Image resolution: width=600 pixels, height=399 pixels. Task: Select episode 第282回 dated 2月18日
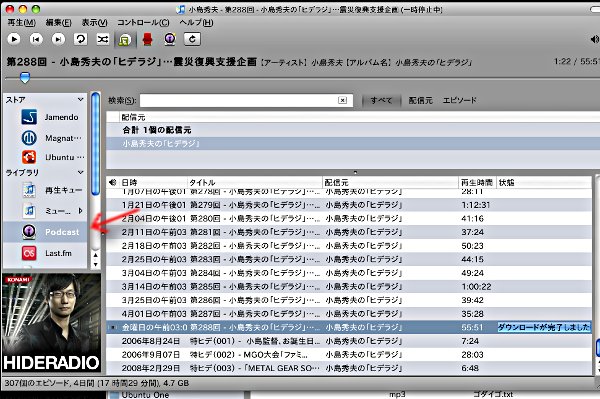point(349,246)
